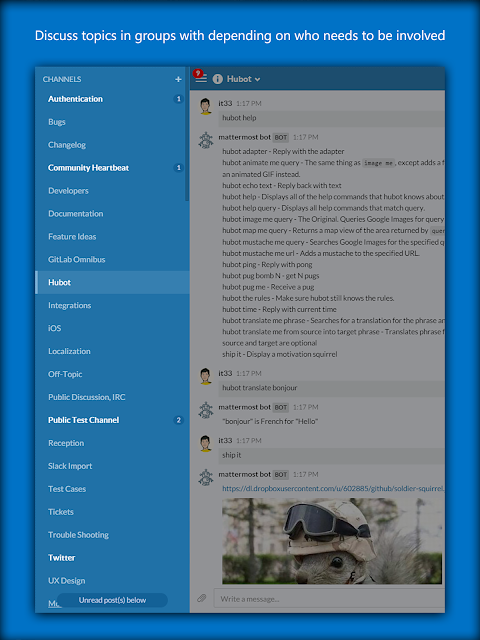Click 'hubot pug me - Receive a pug' line
Viewport: 480px width, 640px height.
[x=268, y=287]
